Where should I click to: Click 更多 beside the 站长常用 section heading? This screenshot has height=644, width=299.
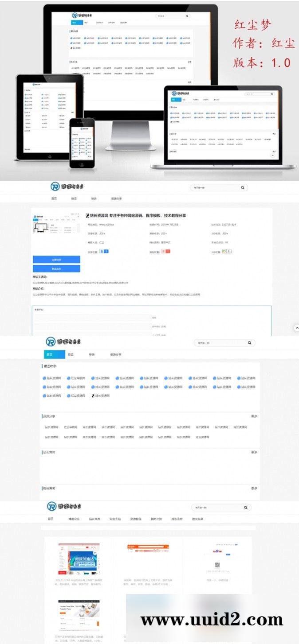point(254,452)
